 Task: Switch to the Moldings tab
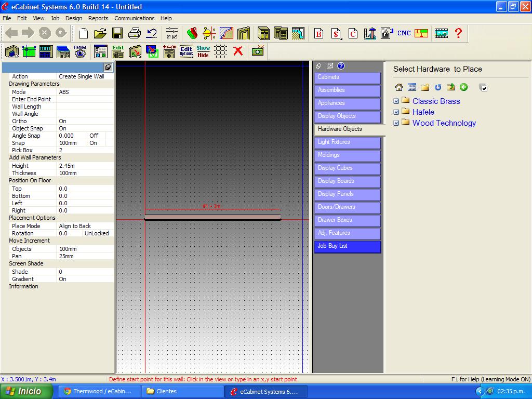coord(347,155)
